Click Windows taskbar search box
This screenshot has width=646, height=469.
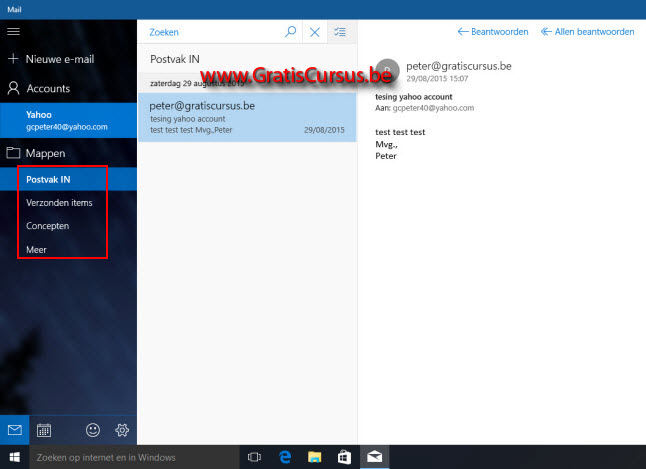[134, 457]
